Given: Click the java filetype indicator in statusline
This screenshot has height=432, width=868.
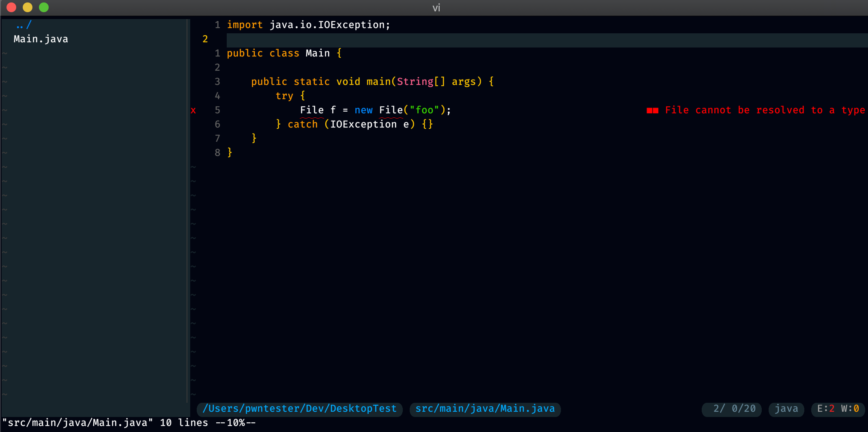Looking at the screenshot, I should [x=786, y=409].
